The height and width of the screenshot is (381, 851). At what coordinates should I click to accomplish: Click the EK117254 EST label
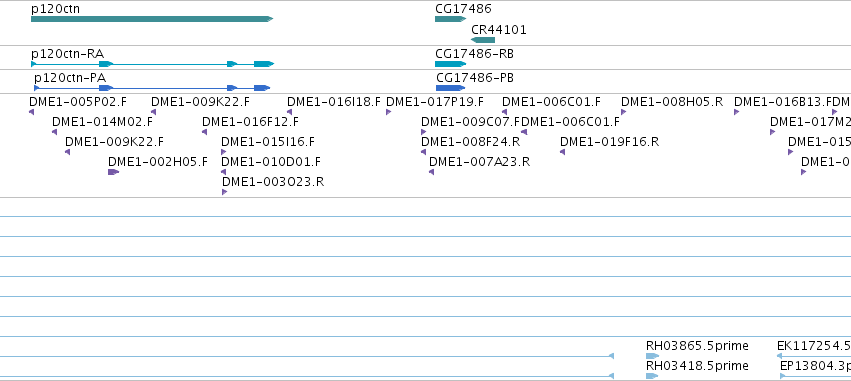(x=814, y=346)
